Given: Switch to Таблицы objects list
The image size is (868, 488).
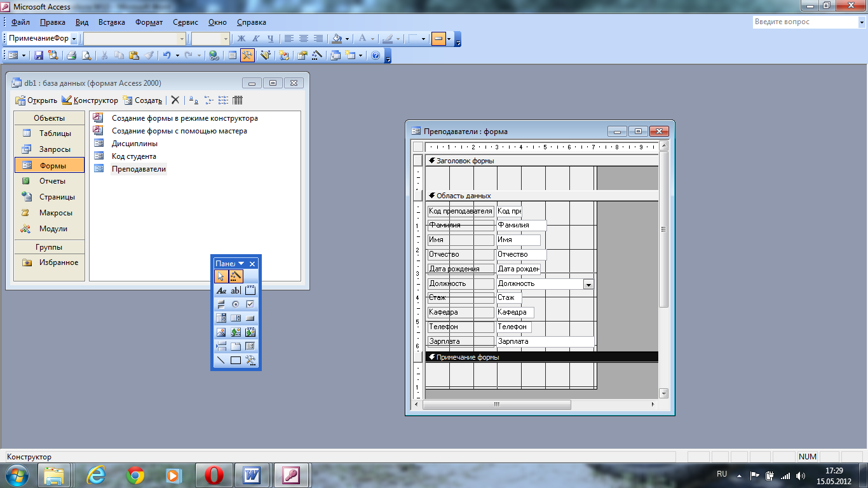Looking at the screenshot, I should (x=50, y=133).
